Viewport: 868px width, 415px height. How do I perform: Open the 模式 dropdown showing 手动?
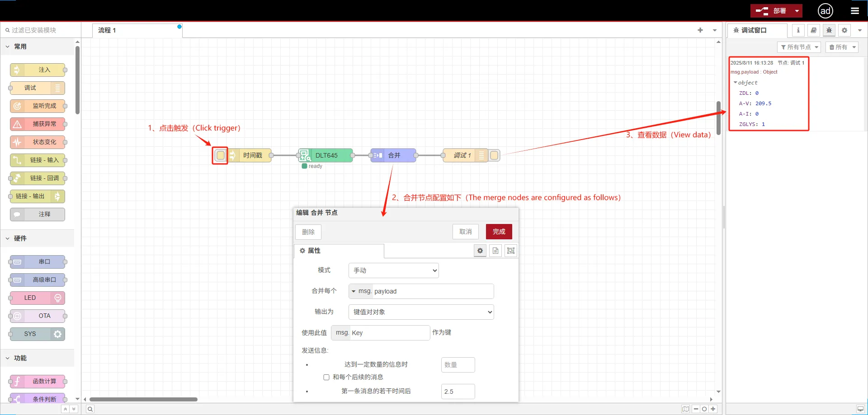pyautogui.click(x=393, y=270)
